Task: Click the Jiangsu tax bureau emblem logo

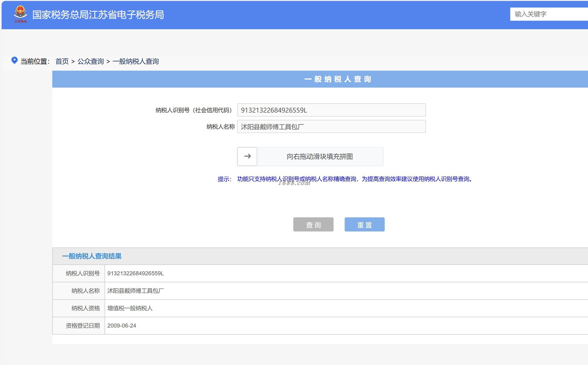Action: pyautogui.click(x=20, y=15)
